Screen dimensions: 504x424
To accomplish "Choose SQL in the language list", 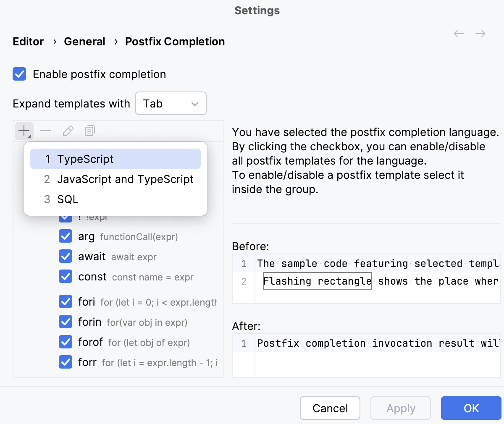I will pyautogui.click(x=67, y=199).
